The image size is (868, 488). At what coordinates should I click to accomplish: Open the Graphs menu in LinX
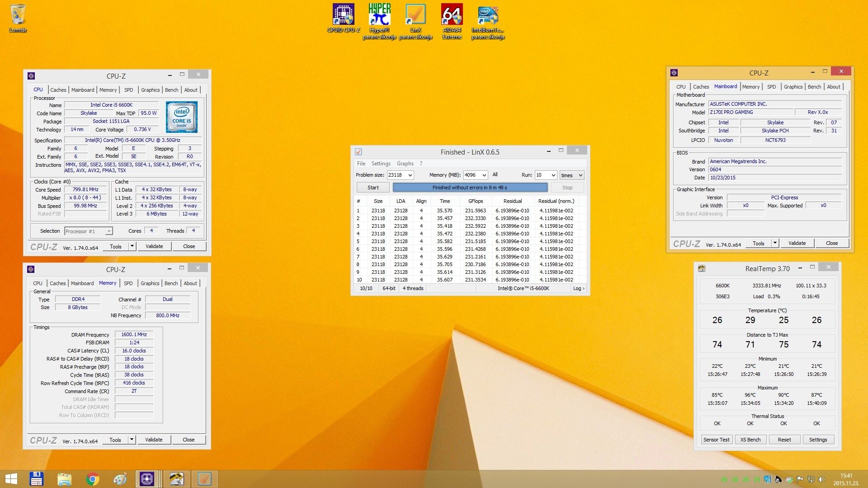pos(405,164)
